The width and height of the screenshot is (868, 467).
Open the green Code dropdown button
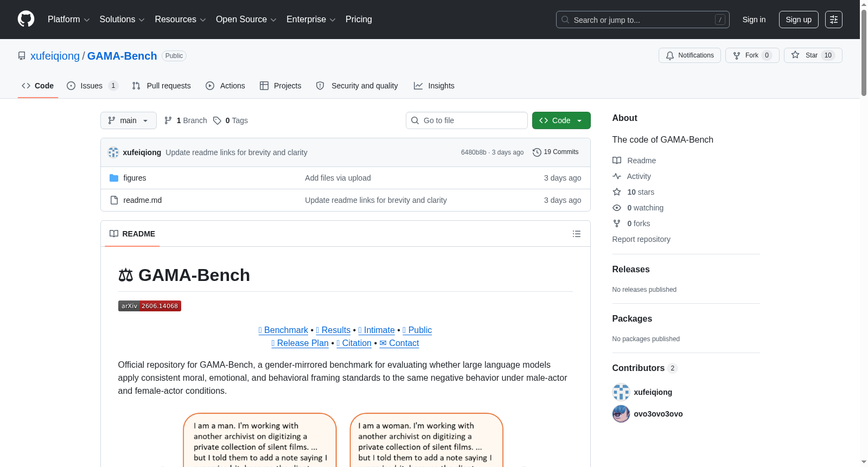click(561, 120)
